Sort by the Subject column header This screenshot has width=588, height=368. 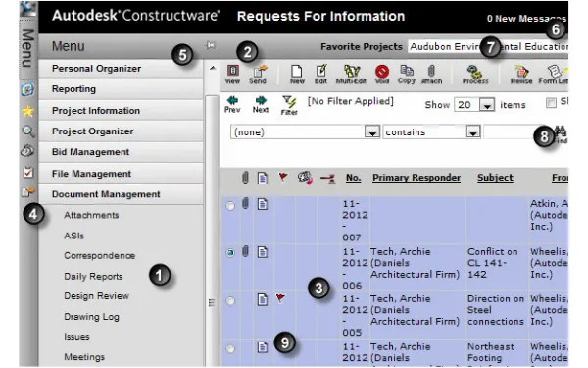(495, 178)
